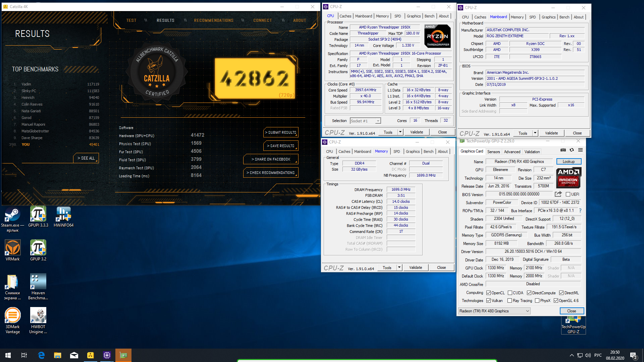The height and width of the screenshot is (362, 644).
Task: Open GPU-Z hamburger menu icon
Action: pos(580,150)
